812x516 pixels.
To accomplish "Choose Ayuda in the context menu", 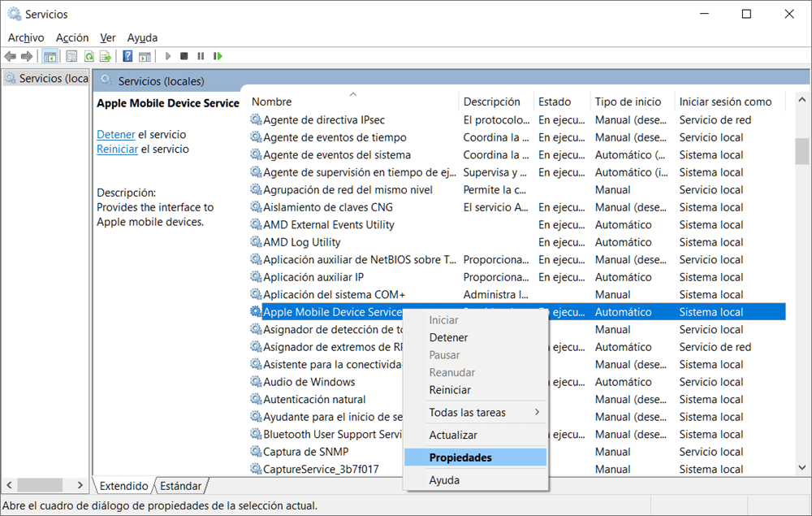I will (x=475, y=480).
